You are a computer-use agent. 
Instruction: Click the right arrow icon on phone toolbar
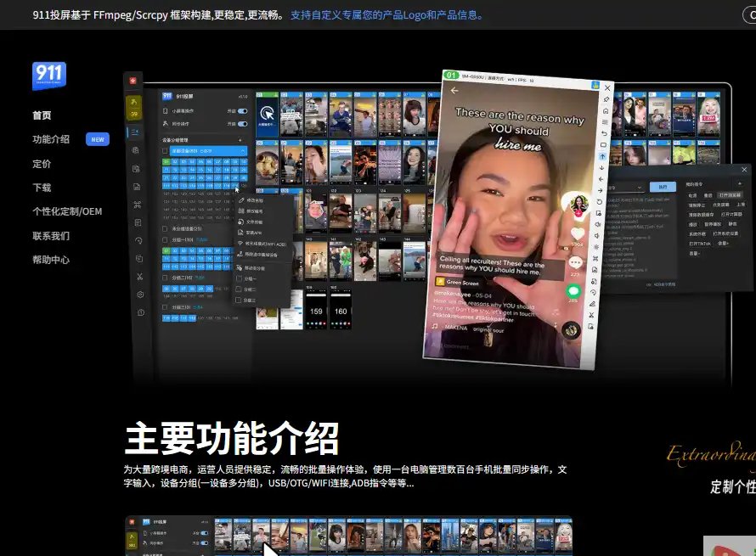[601, 190]
